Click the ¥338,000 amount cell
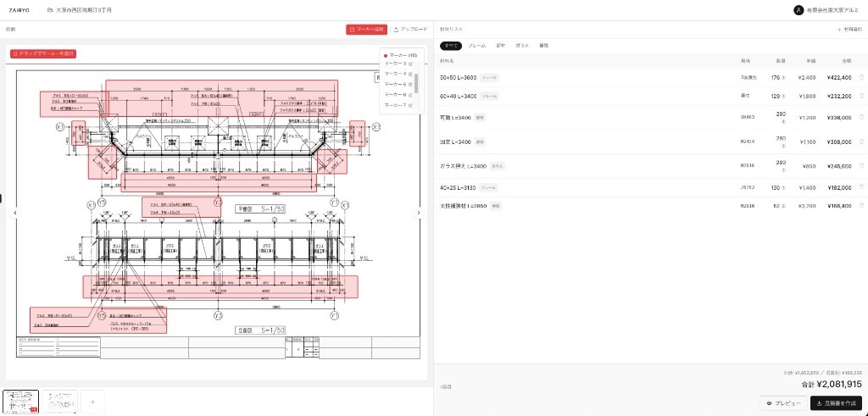The height and width of the screenshot is (416, 868). pyautogui.click(x=839, y=118)
